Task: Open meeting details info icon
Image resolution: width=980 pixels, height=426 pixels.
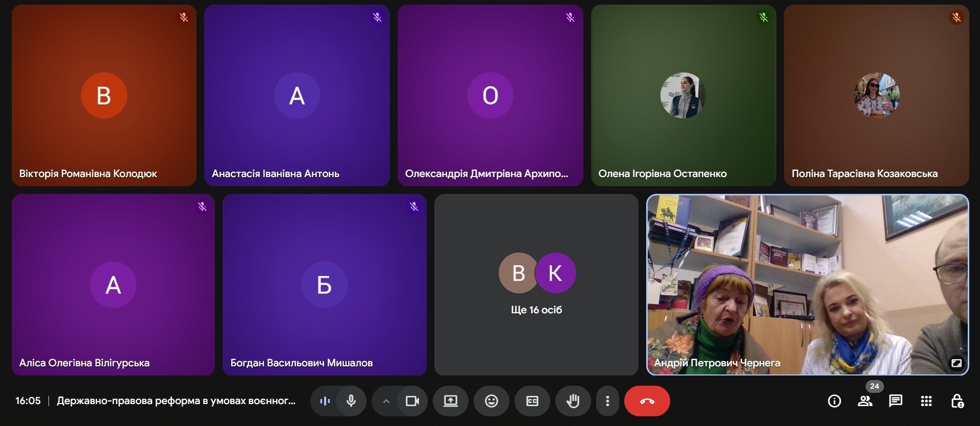Action: (834, 401)
